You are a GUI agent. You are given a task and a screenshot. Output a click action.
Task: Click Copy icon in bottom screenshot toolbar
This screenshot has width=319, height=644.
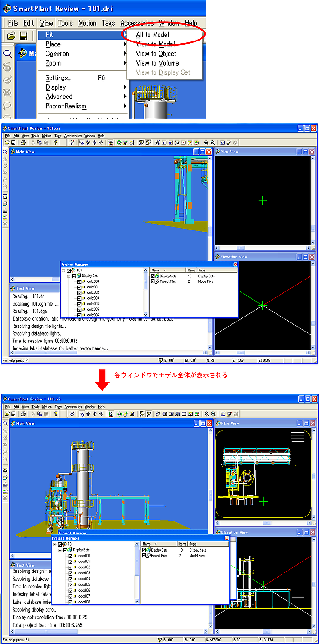click(40, 414)
